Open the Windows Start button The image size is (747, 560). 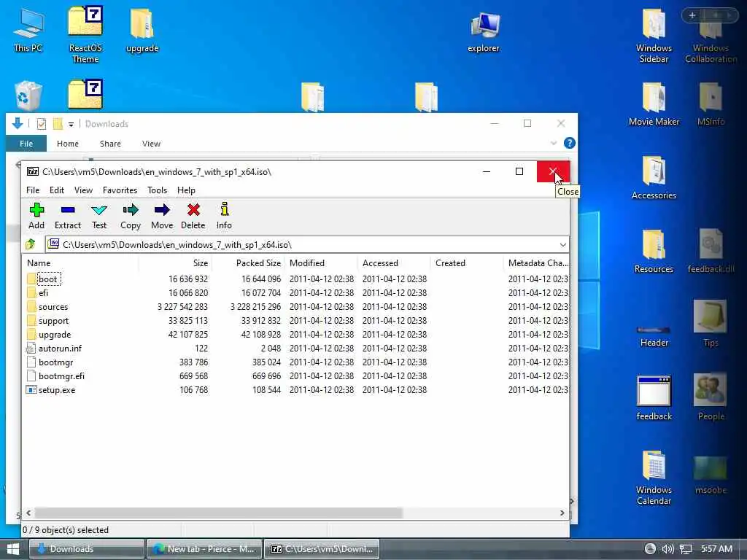tap(13, 549)
